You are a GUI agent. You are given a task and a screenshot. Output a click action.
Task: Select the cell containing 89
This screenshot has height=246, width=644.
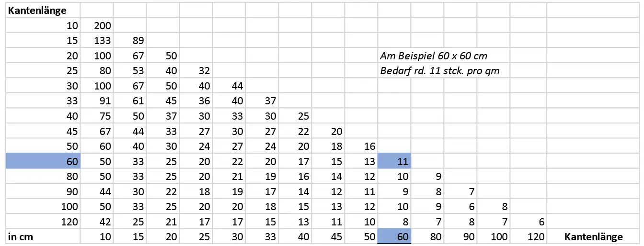coord(130,41)
